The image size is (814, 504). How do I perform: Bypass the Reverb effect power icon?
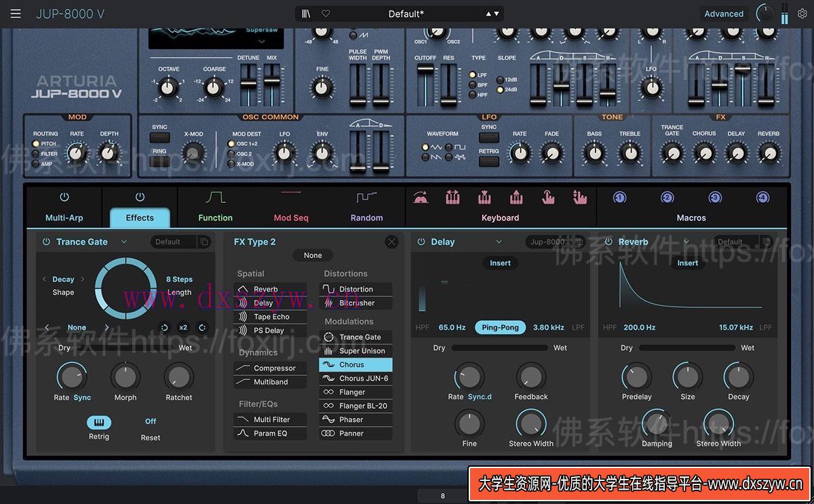[x=608, y=241]
